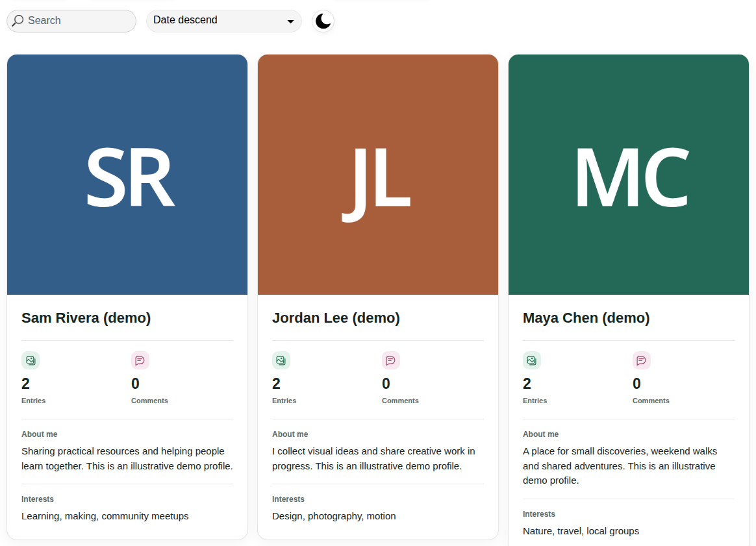Click the Entries label under Jordan Lee

pyautogui.click(x=284, y=401)
